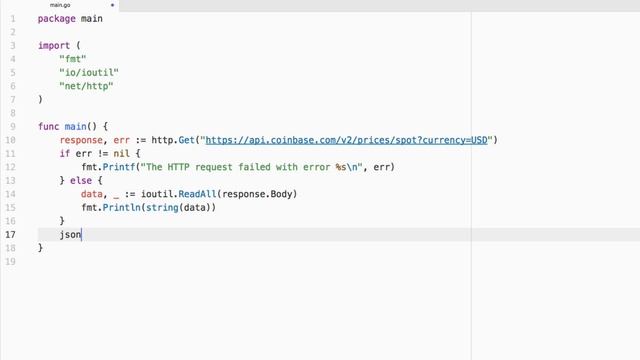Click 'func main()' declaration

click(x=67, y=127)
